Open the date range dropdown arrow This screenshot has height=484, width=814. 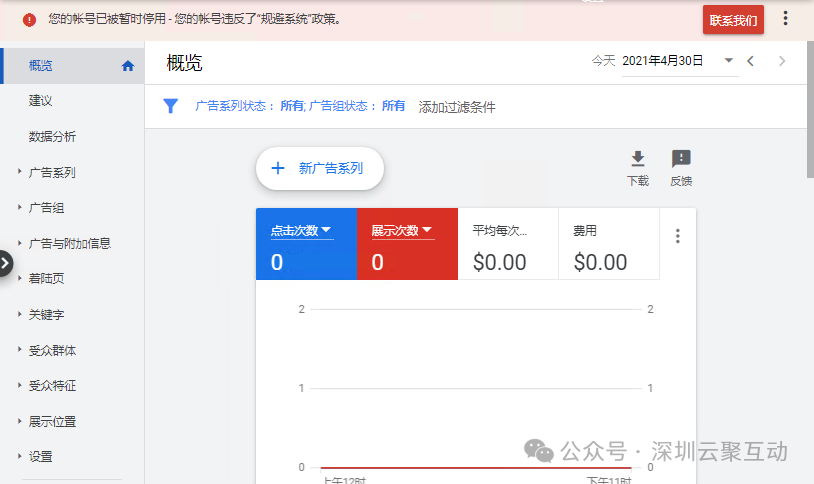click(729, 61)
